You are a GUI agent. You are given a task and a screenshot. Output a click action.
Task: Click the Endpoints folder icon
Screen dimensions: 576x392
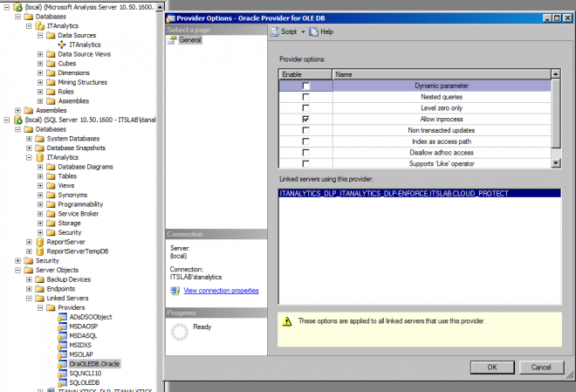point(39,289)
